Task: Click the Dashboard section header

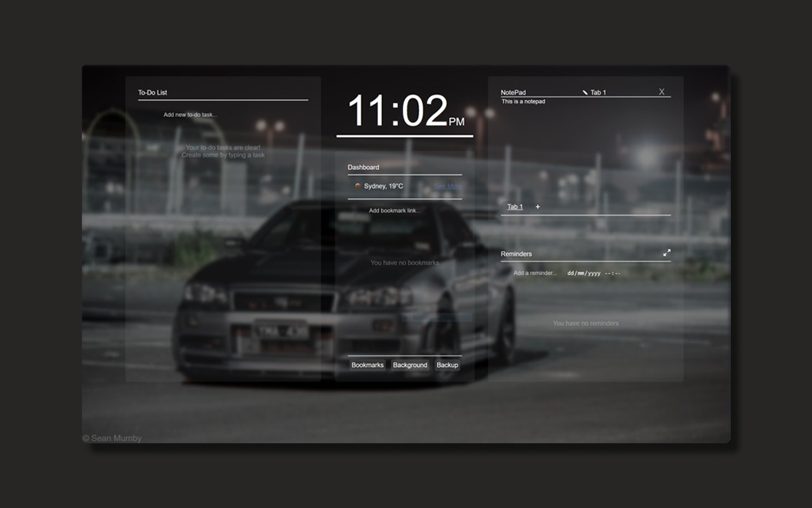Action: tap(363, 167)
